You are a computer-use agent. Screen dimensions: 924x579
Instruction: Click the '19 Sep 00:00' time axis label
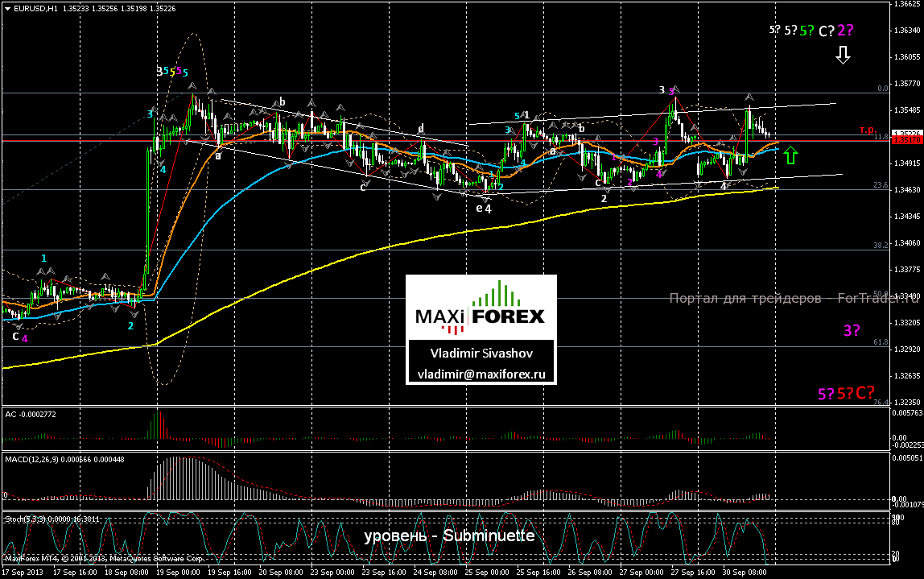179,571
